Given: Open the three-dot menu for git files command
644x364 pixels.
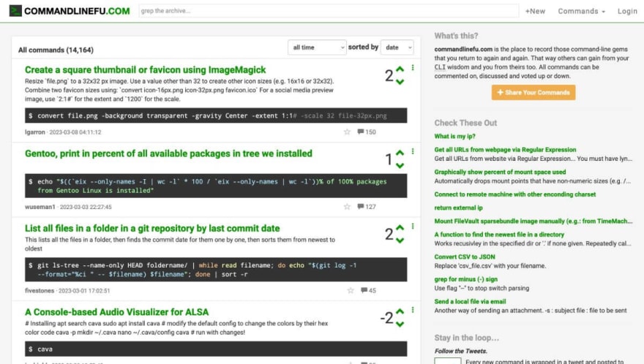Looking at the screenshot, I should [413, 226].
